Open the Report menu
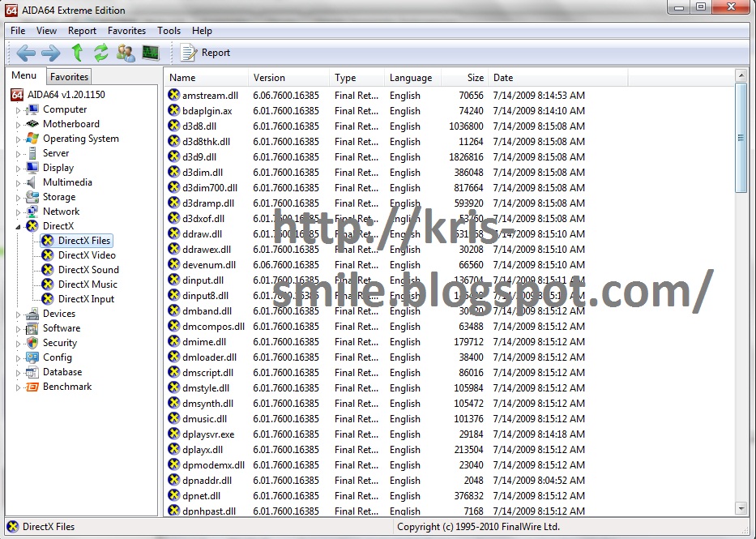The image size is (756, 539). [x=82, y=30]
